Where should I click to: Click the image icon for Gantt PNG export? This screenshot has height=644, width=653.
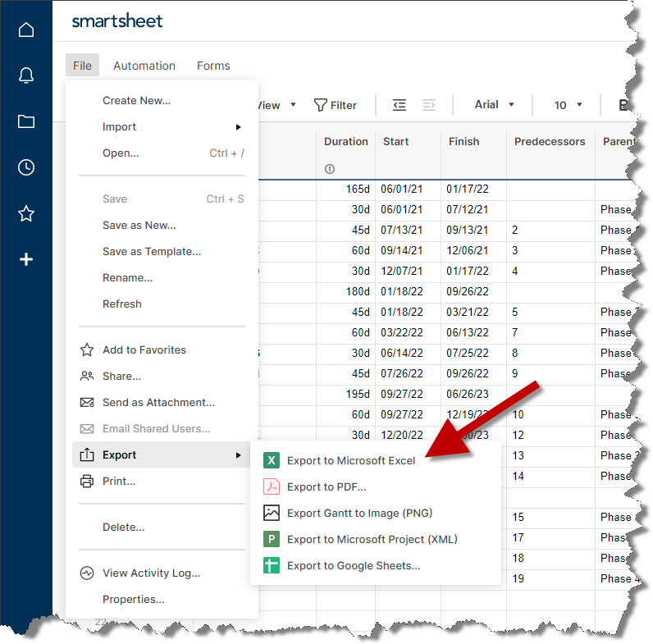[x=272, y=513]
